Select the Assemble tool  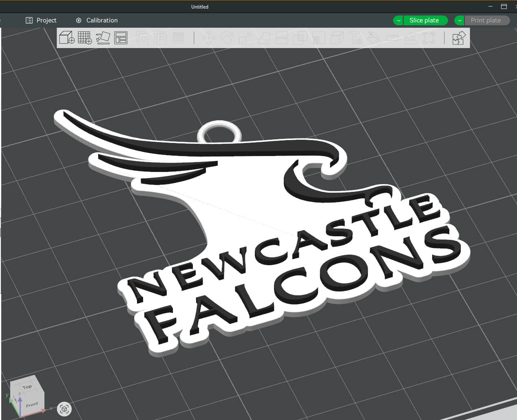411,38
